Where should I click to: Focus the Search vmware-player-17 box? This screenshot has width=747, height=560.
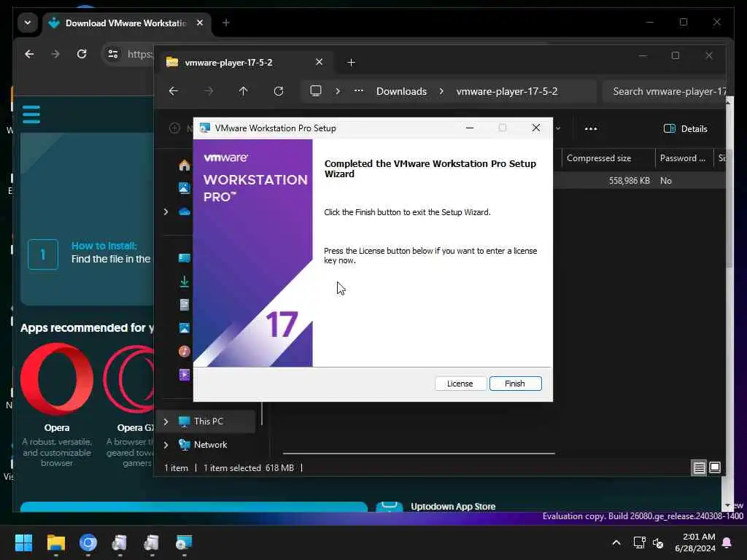665,91
